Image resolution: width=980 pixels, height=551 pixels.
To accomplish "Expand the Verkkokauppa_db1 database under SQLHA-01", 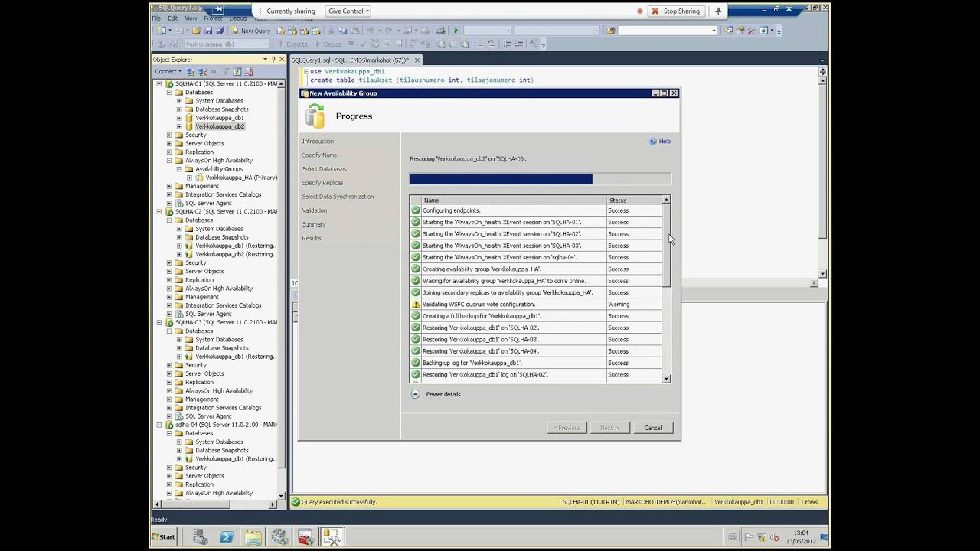I will click(179, 118).
